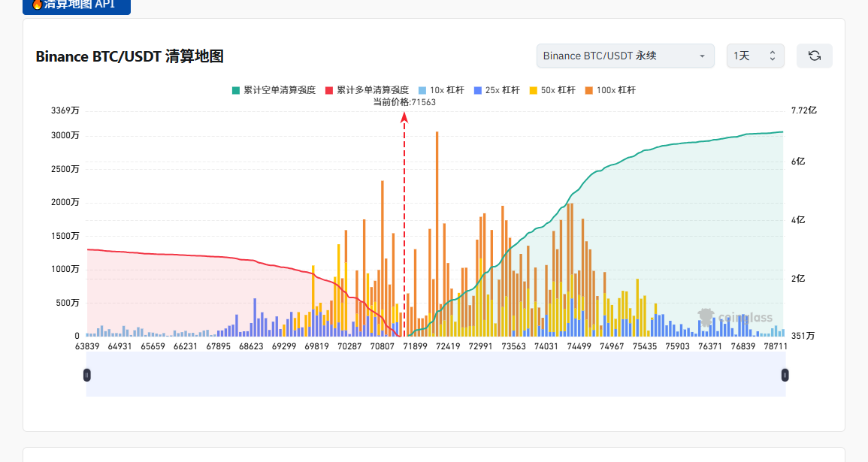The width and height of the screenshot is (868, 462).
Task: Click the Binance BTC/USDT 清算地图 title
Action: pyautogui.click(x=129, y=56)
